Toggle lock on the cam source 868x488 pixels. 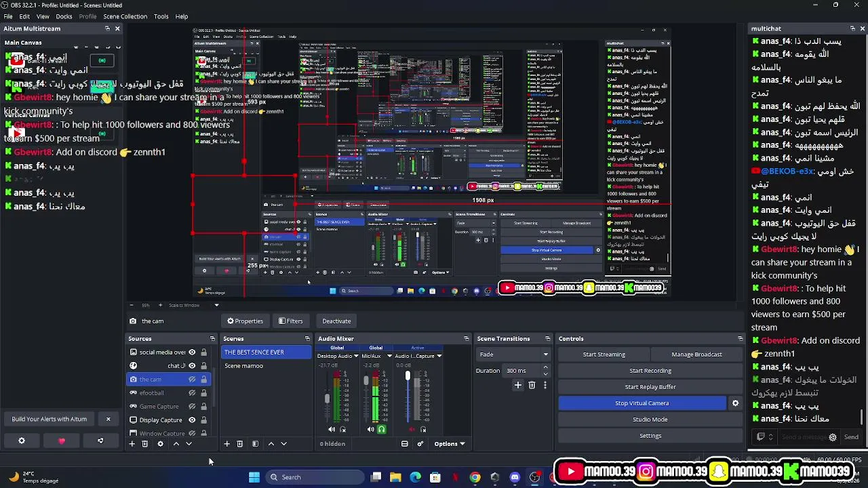(x=203, y=380)
